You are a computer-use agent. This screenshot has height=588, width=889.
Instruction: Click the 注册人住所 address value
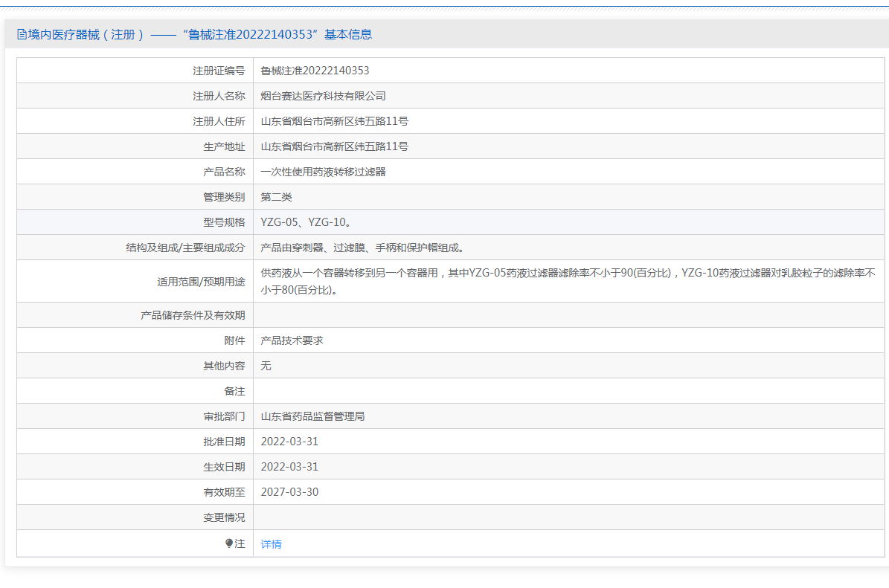point(334,121)
